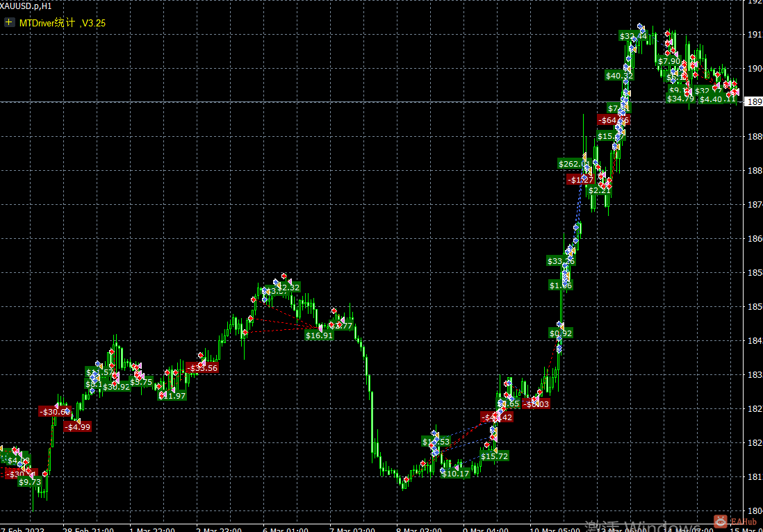The width and height of the screenshot is (763, 532).
Task: Click the 28 Feb 21:00 time label
Action: 88,529
